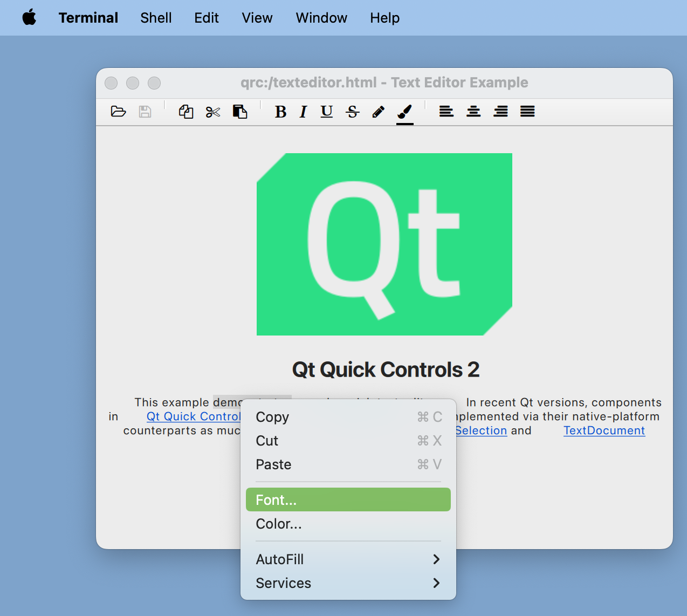Justify the text alignment
Viewport: 687px width, 616px height.
pos(527,112)
